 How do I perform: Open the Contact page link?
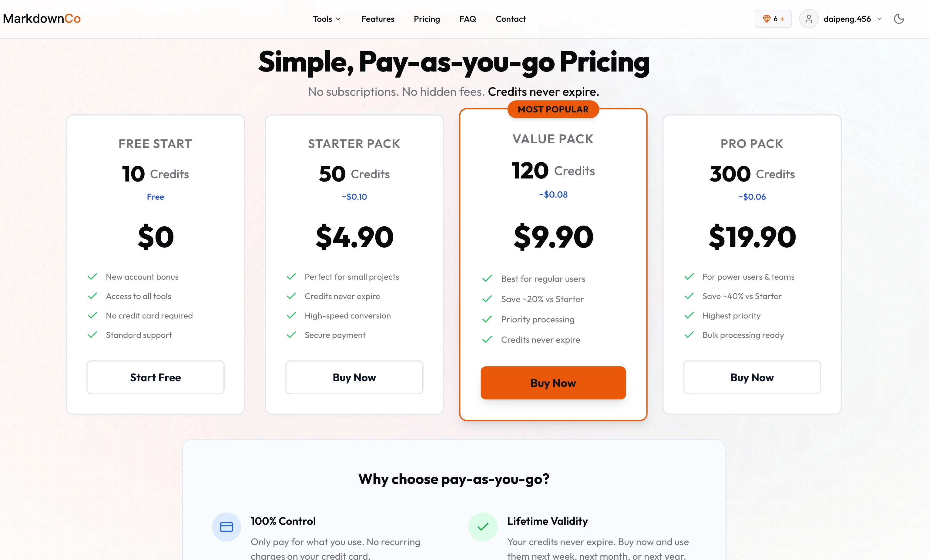point(511,19)
